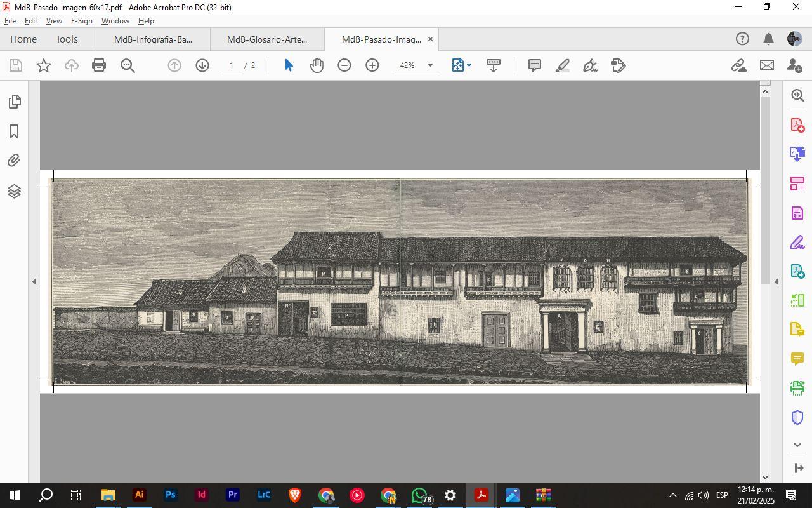Viewport: 812px width, 508px height.
Task: Select the Highlight text pen tool
Action: [562, 65]
